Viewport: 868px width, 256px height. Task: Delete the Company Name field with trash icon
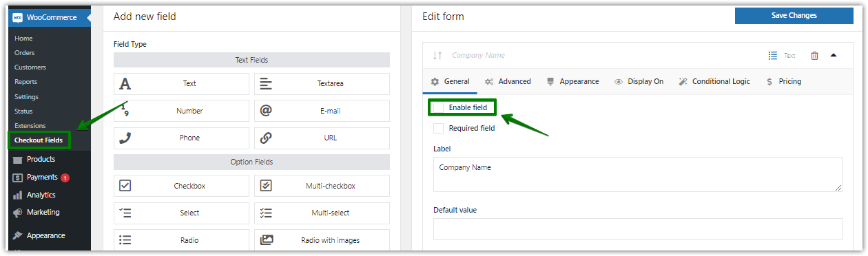[814, 56]
